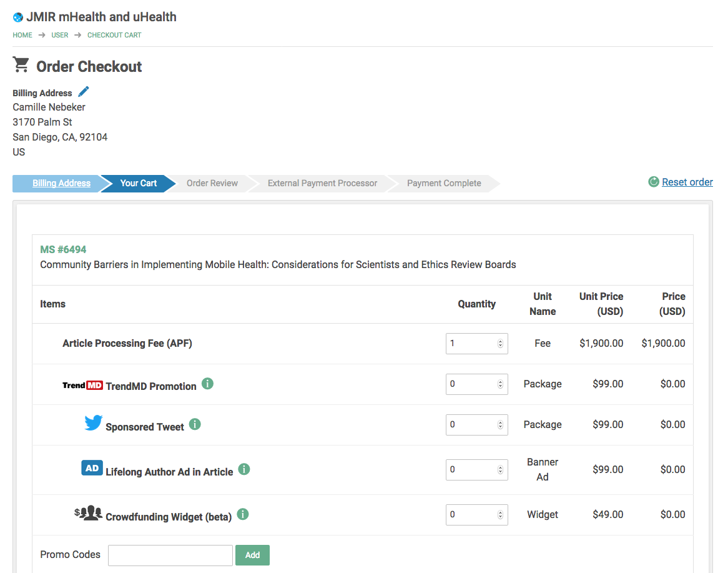The height and width of the screenshot is (573, 728).
Task: Open the Sponsored Tweet info icon
Action: click(195, 424)
